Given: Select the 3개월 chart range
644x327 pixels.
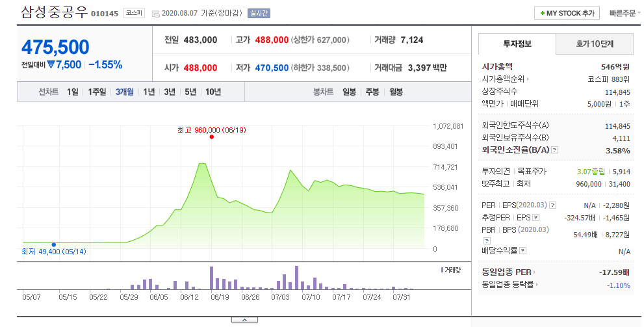Looking at the screenshot, I should pyautogui.click(x=125, y=92).
